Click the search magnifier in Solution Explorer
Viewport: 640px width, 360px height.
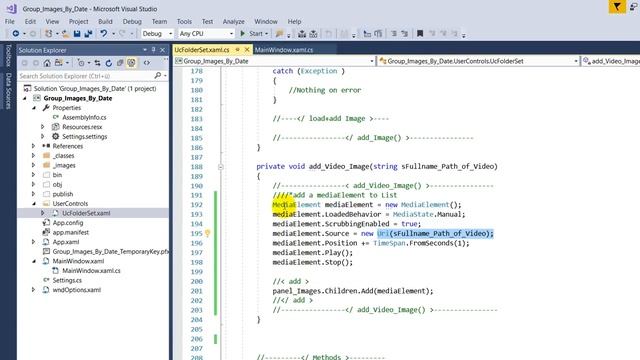coord(158,76)
